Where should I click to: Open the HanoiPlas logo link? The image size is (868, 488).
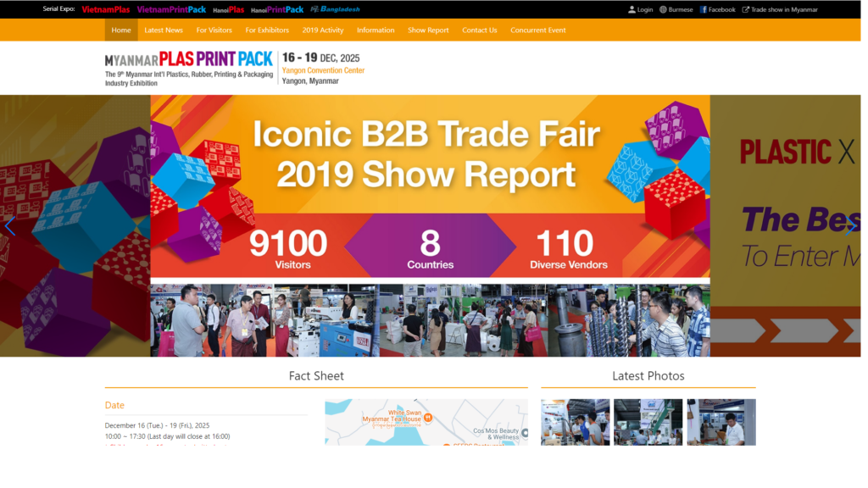click(228, 10)
